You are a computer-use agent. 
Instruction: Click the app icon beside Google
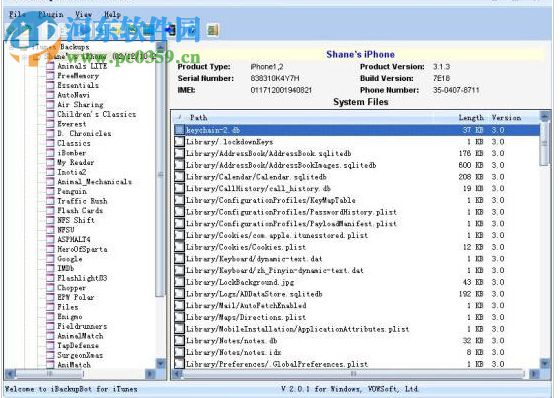51,259
